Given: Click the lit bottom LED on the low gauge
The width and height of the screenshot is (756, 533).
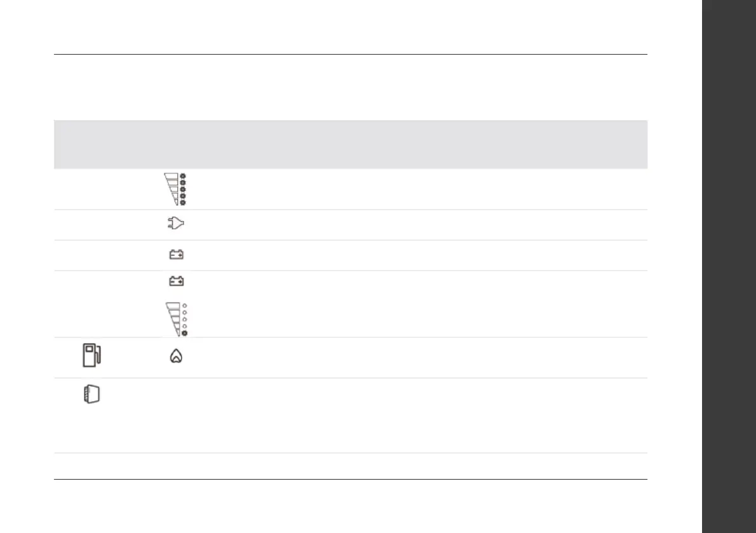Looking at the screenshot, I should pos(184,333).
